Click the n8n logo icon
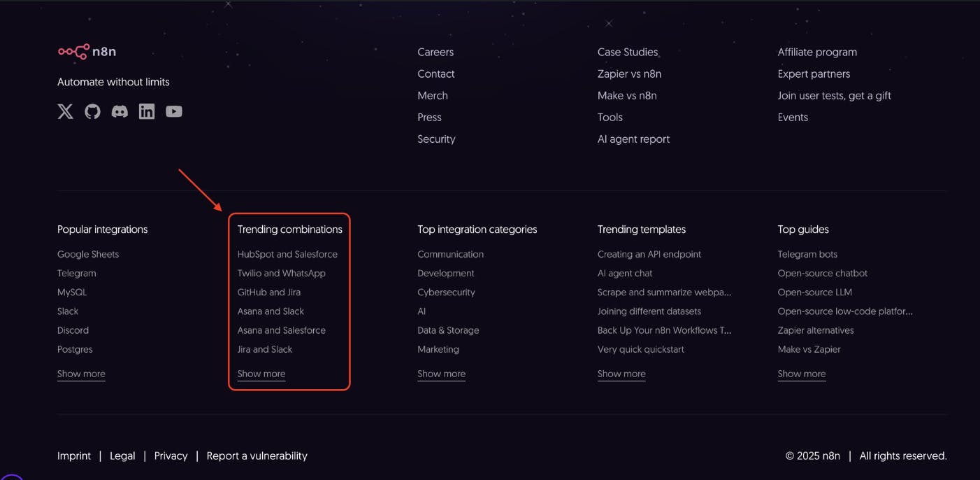980x480 pixels. 73,51
